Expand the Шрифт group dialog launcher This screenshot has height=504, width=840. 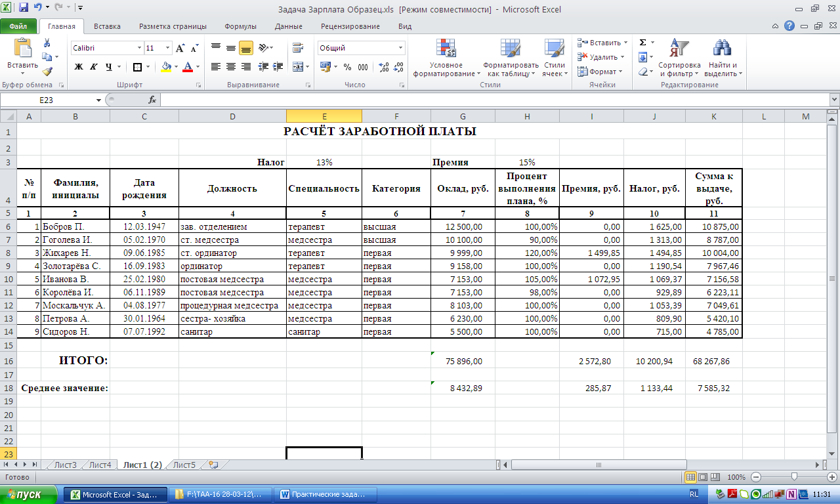pyautogui.click(x=199, y=85)
